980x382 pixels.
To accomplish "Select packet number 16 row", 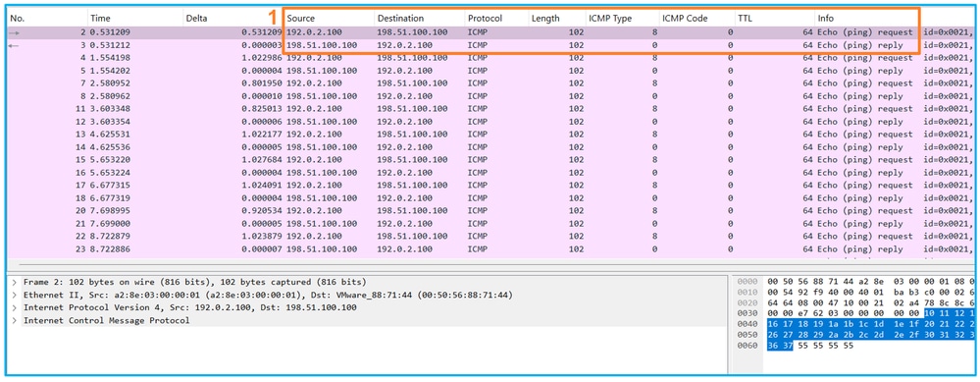I will pyautogui.click(x=490, y=173).
